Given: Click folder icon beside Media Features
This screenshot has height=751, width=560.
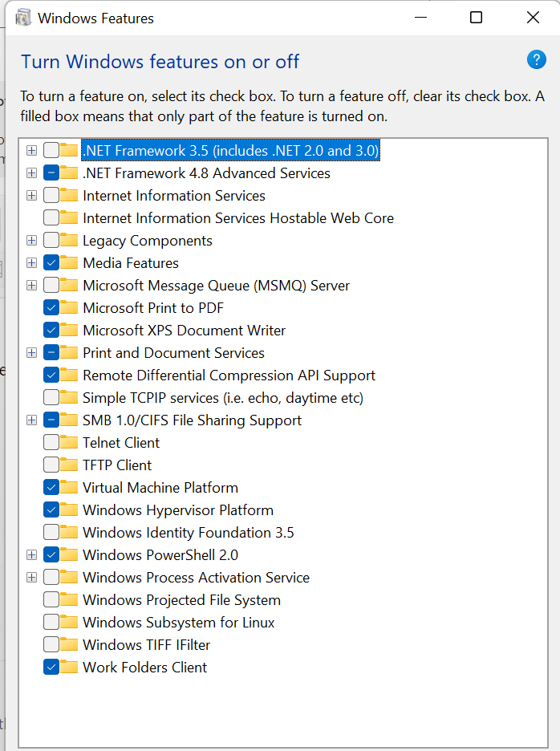Looking at the screenshot, I should pos(69,263).
